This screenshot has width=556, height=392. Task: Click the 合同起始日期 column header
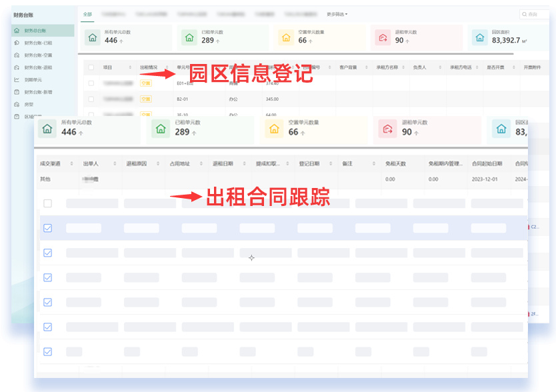pos(487,163)
